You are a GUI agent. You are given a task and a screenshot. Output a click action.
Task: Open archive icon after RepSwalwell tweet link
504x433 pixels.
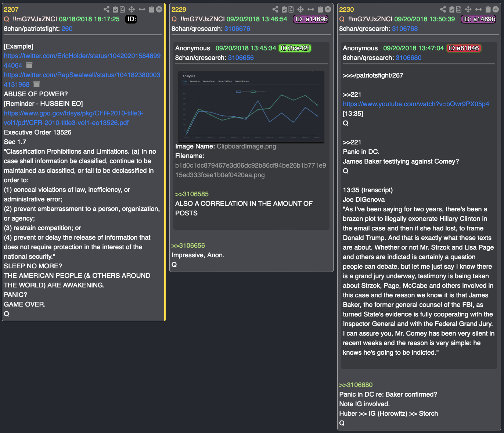click(36, 84)
